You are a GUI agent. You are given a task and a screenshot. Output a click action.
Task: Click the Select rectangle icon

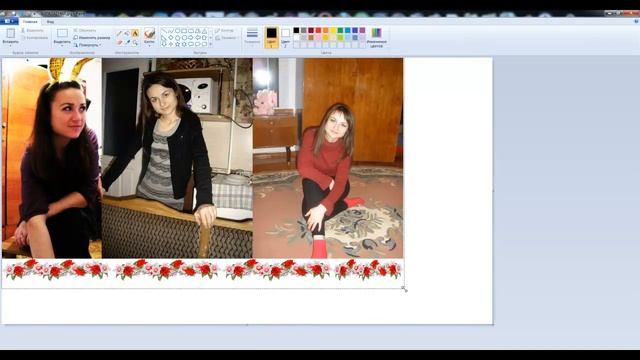62,33
